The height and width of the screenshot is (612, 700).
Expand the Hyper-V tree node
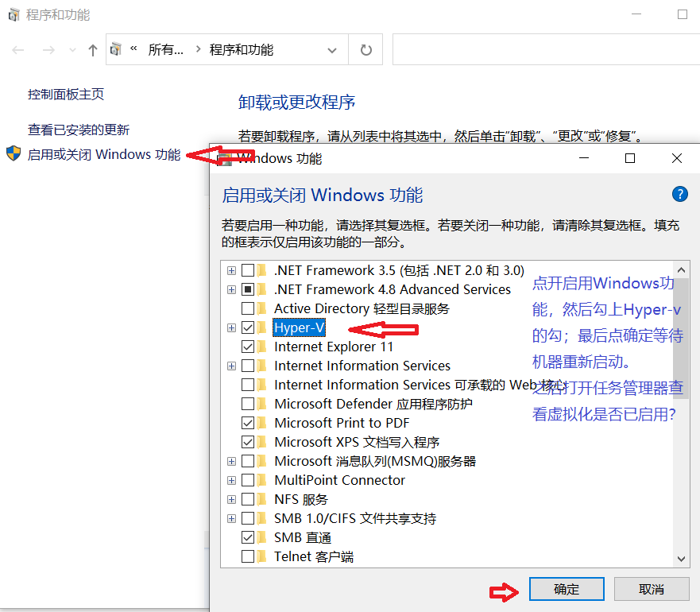(231, 328)
